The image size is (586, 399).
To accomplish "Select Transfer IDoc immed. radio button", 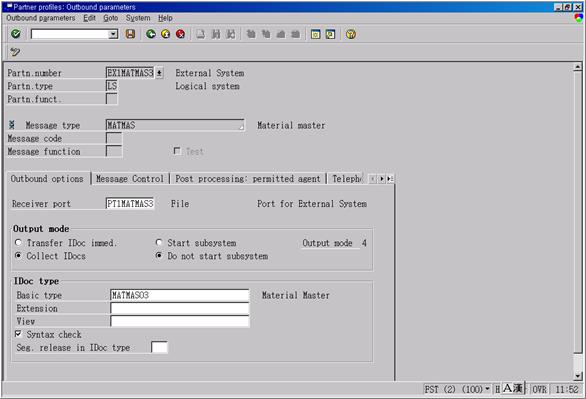I will [x=18, y=242].
